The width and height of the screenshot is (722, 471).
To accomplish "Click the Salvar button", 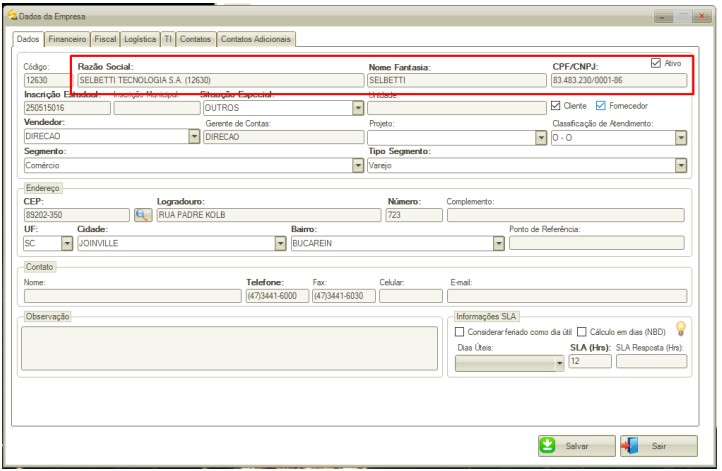I will pos(576,446).
